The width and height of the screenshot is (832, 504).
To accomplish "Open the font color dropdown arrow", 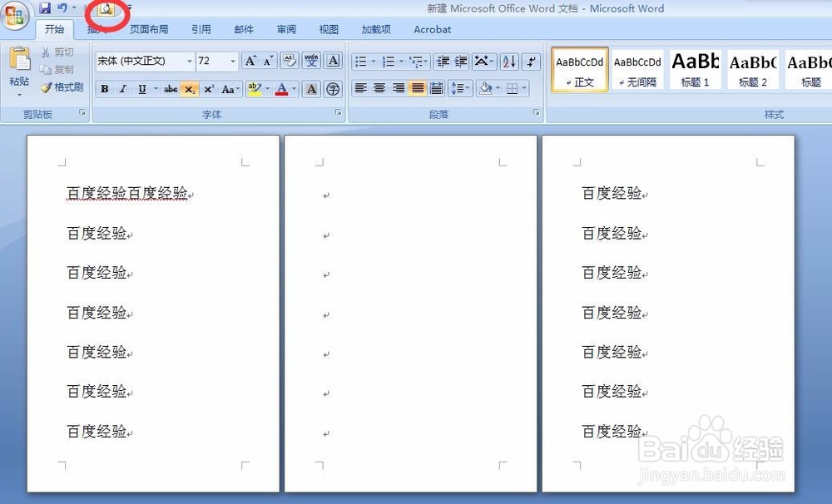I will [x=293, y=89].
